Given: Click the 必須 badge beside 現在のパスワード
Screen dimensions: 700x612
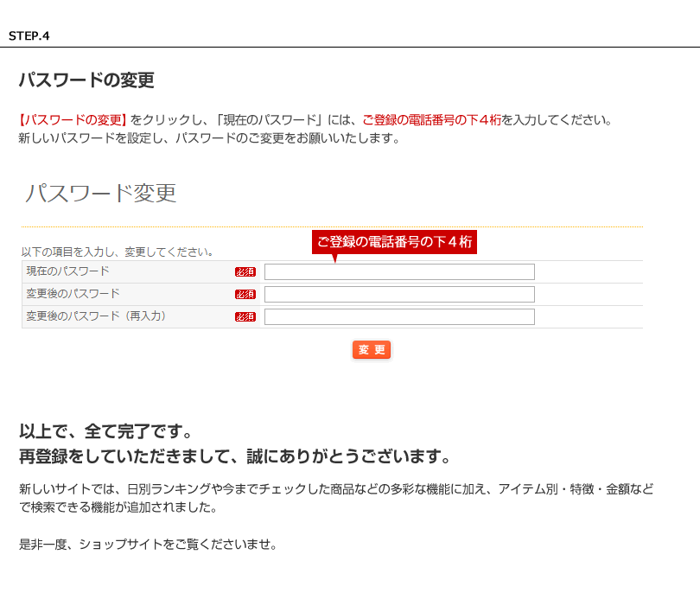Looking at the screenshot, I should 245,272.
